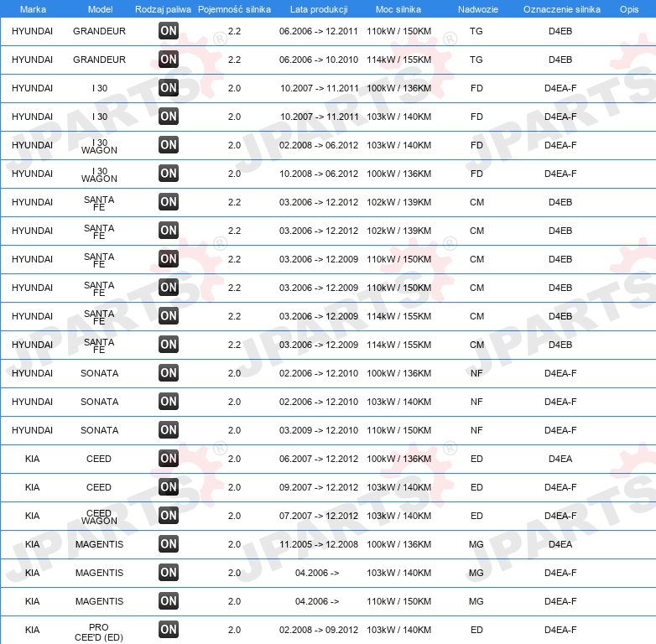Click MG body code in Magentis 110kW row
This screenshot has width=656, height=644.
point(476,601)
